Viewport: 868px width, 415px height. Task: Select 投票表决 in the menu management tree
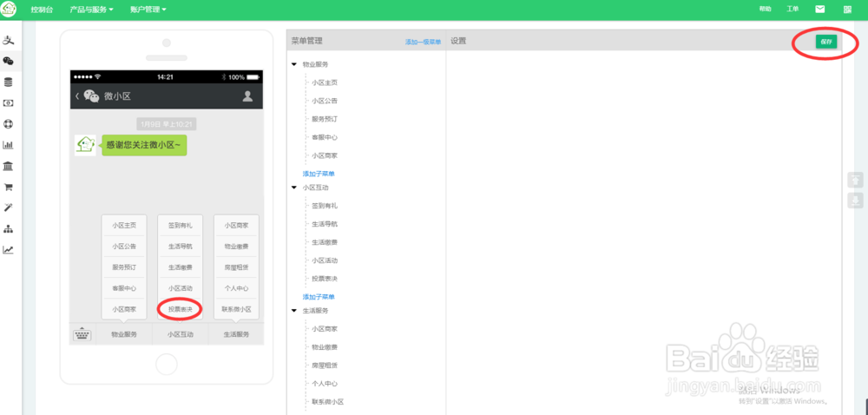[x=325, y=279]
